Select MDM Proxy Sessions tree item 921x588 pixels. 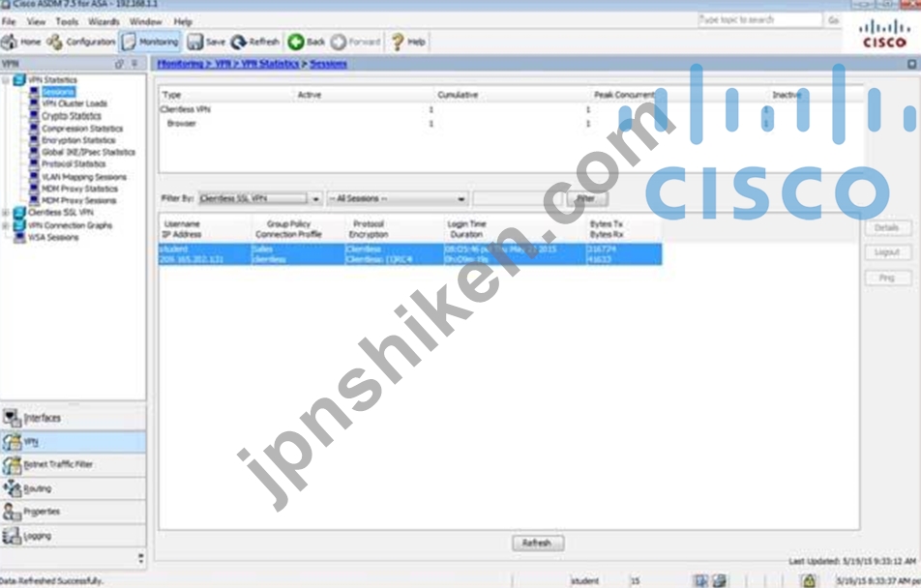click(78, 200)
